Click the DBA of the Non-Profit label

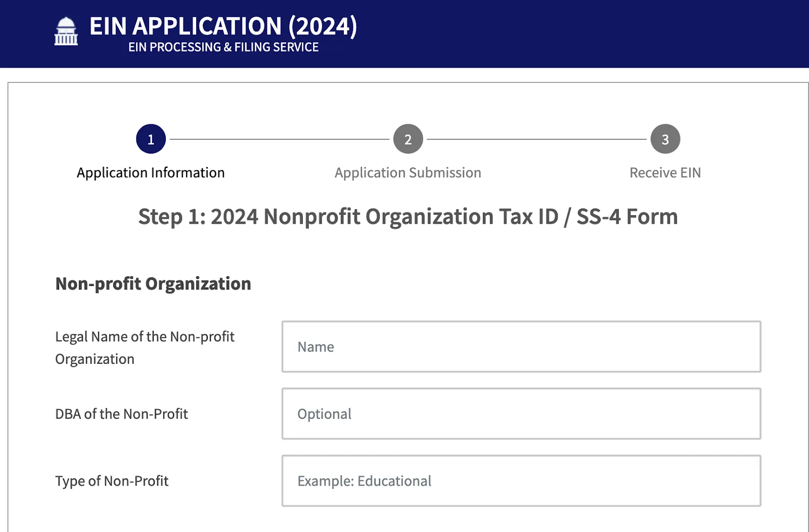pyautogui.click(x=121, y=414)
